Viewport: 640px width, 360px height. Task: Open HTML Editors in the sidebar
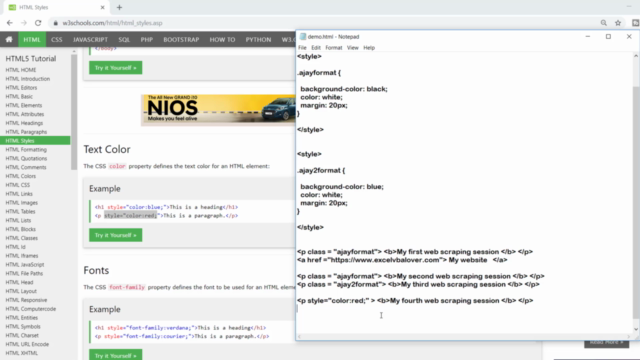(21, 88)
